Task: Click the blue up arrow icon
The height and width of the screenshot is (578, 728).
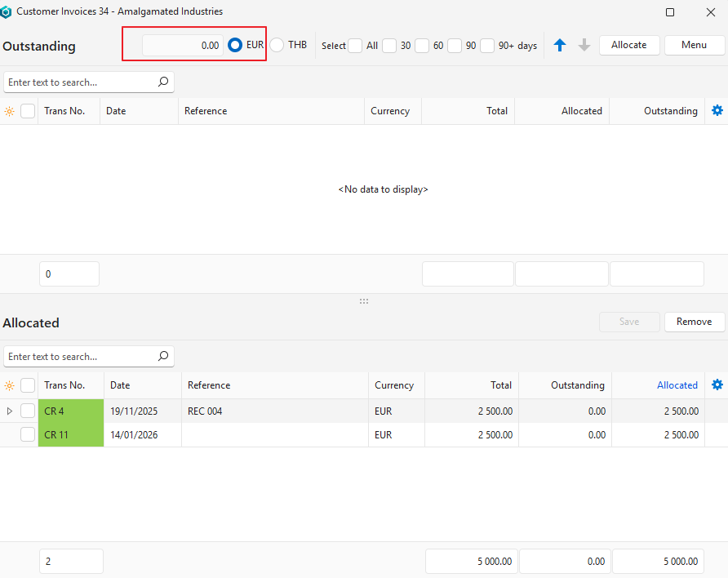Action: 560,46
